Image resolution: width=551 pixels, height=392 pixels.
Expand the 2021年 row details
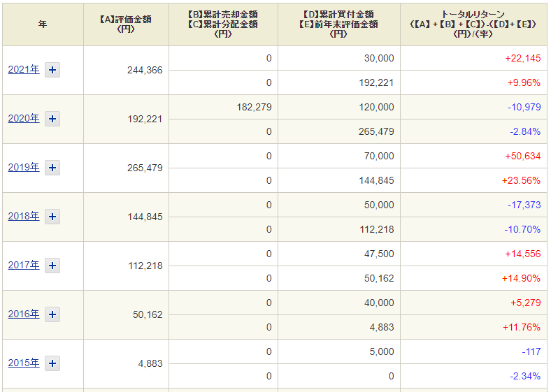coord(52,70)
